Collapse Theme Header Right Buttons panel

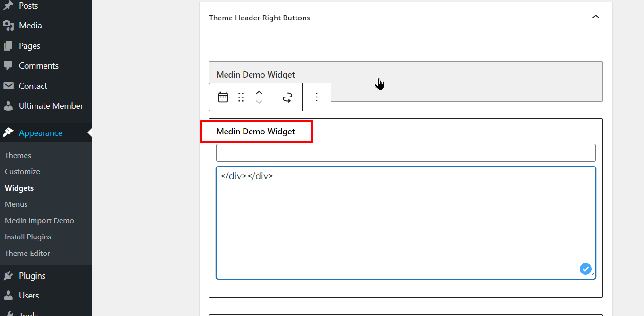595,17
